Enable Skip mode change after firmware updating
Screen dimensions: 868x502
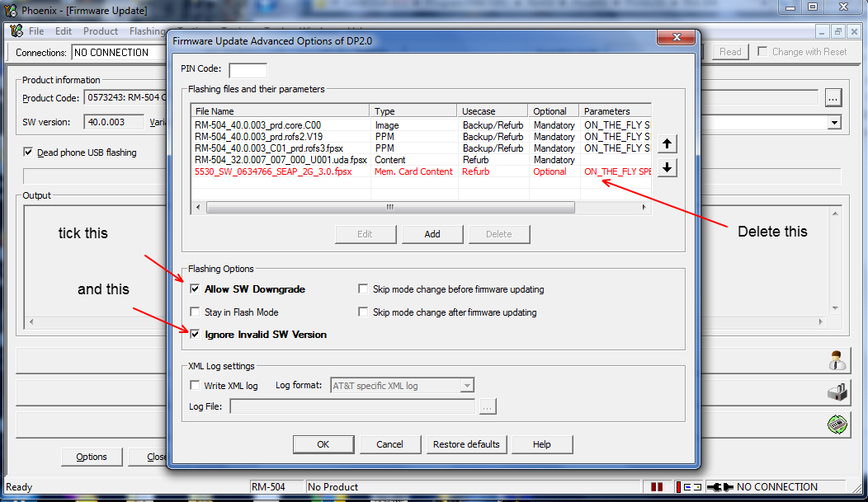click(x=363, y=312)
